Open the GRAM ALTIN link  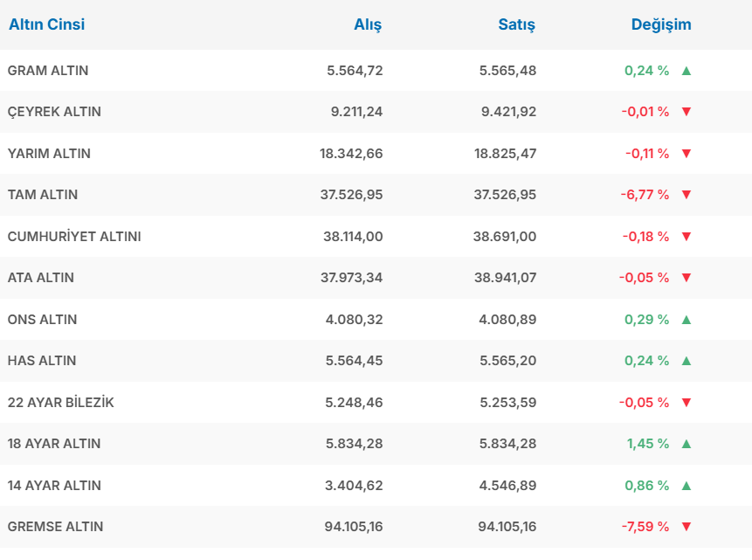point(48,71)
